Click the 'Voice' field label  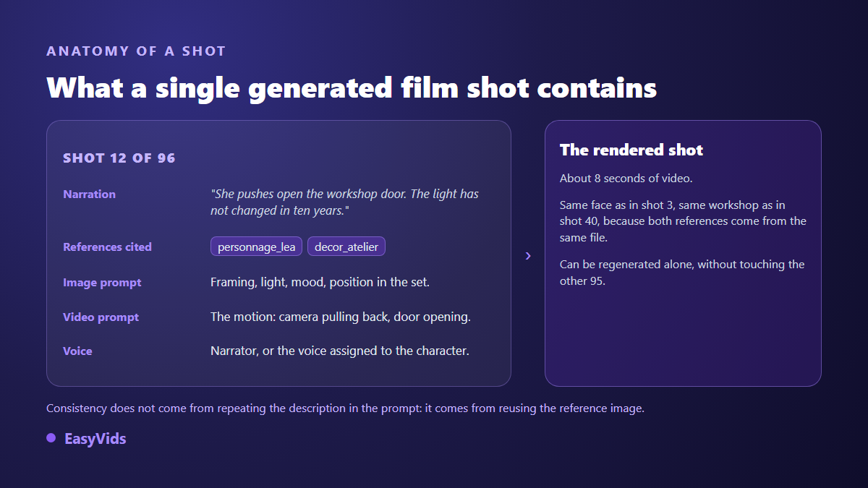point(77,351)
